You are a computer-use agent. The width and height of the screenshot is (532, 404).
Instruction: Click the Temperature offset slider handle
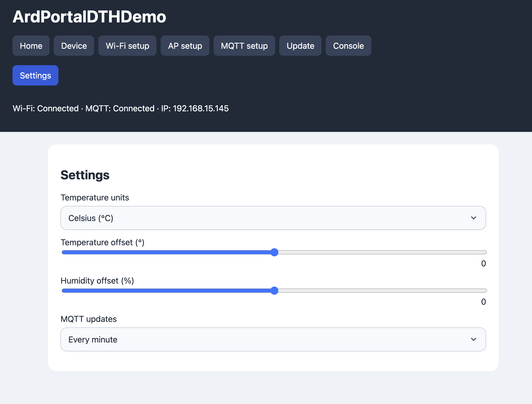click(274, 252)
